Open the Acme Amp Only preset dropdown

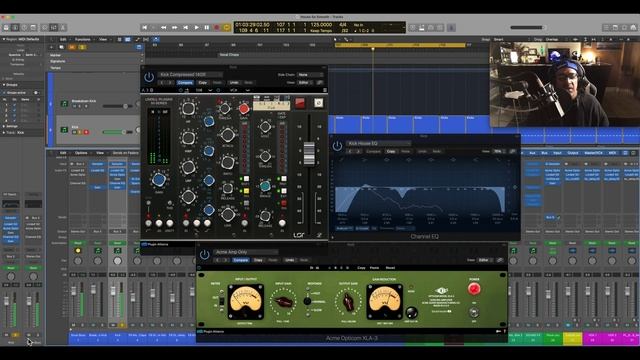click(246, 252)
